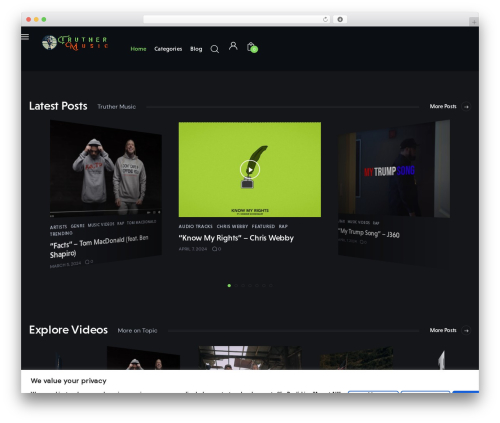
Task: Click the Explore Videos heading
Action: click(68, 330)
